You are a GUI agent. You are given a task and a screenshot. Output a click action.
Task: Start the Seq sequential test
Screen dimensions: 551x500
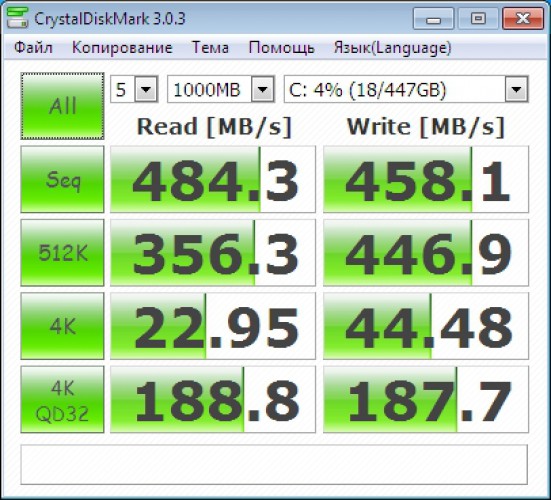click(63, 179)
